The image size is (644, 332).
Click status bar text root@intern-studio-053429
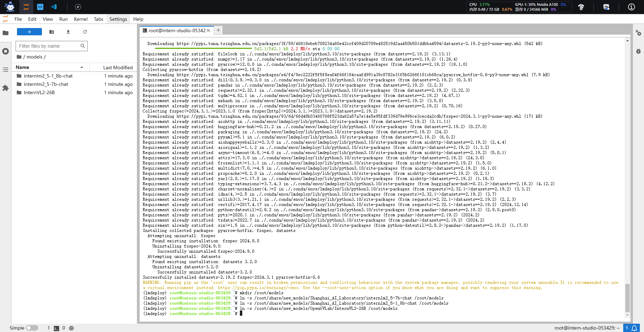coord(587,328)
